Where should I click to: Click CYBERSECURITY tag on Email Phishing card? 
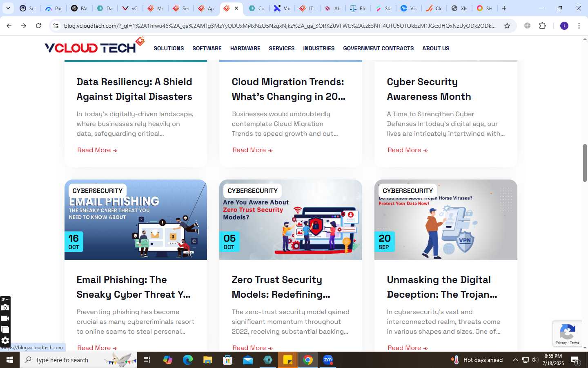coord(97,191)
